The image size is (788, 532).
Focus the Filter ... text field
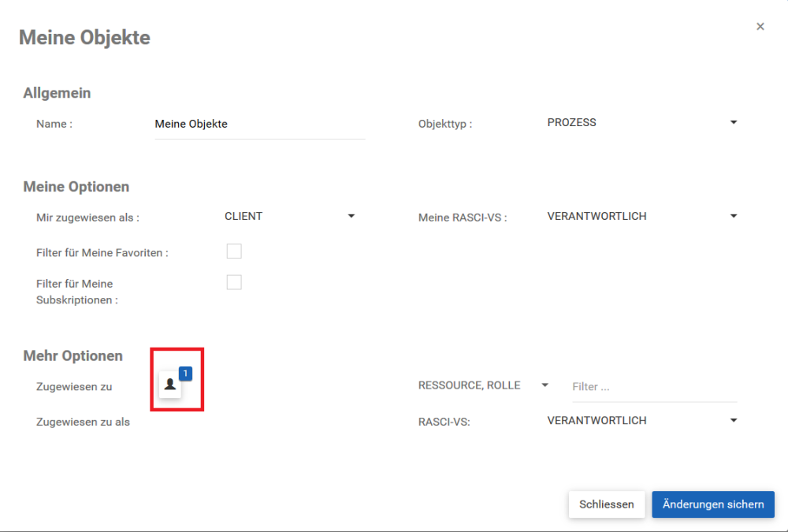coord(654,387)
